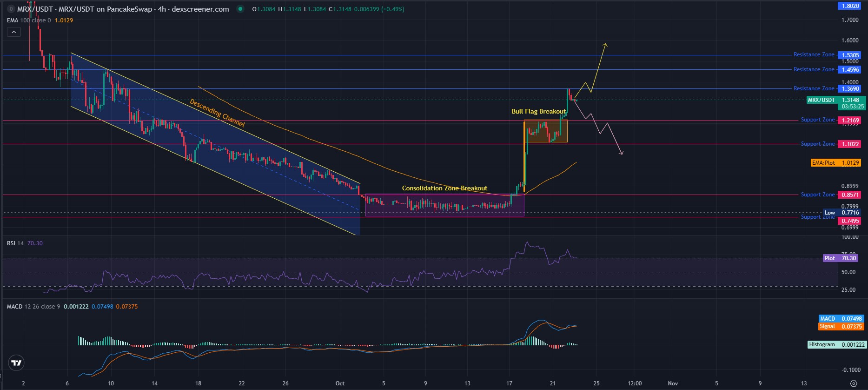Select the Resistance Zone text at 1.4596
This screenshot has height=390, width=868.
[814, 69]
